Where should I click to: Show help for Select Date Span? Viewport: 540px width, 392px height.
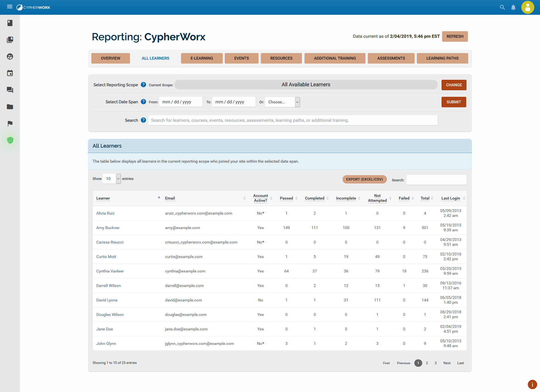(x=143, y=102)
